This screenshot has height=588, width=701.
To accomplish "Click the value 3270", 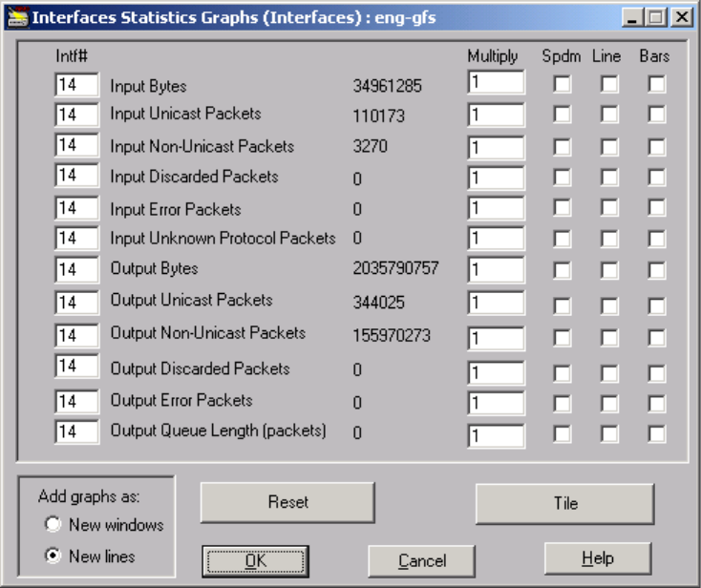I will coord(371,146).
